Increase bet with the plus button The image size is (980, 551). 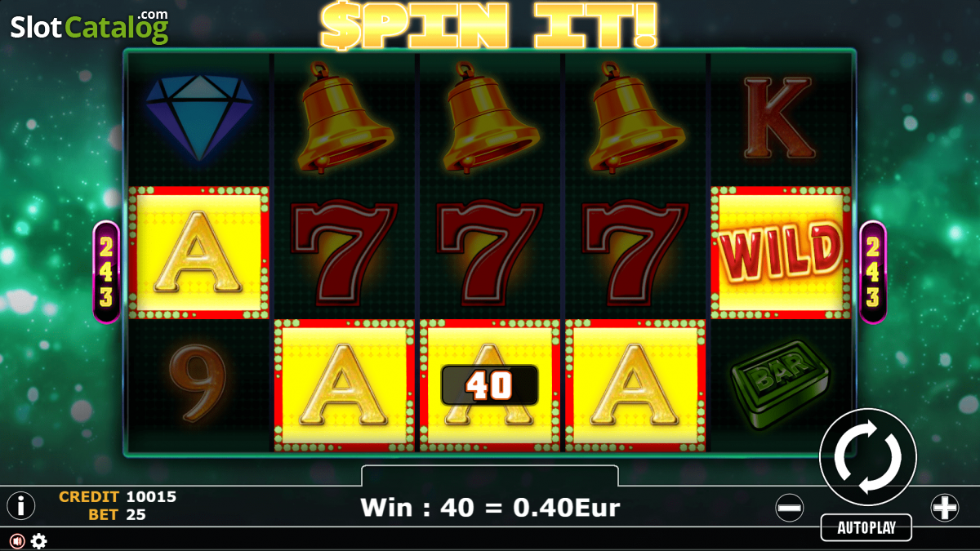pos(945,508)
